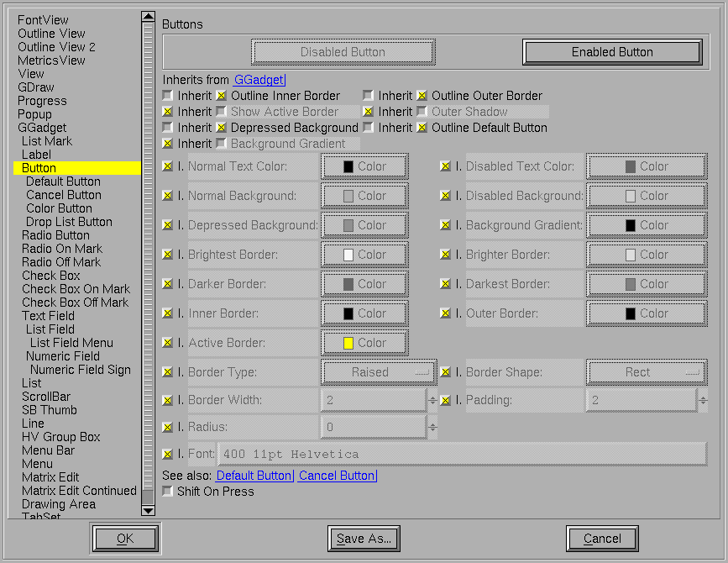Follow the GGadget inherits link
Screen dimensions: 728x563
(259, 80)
